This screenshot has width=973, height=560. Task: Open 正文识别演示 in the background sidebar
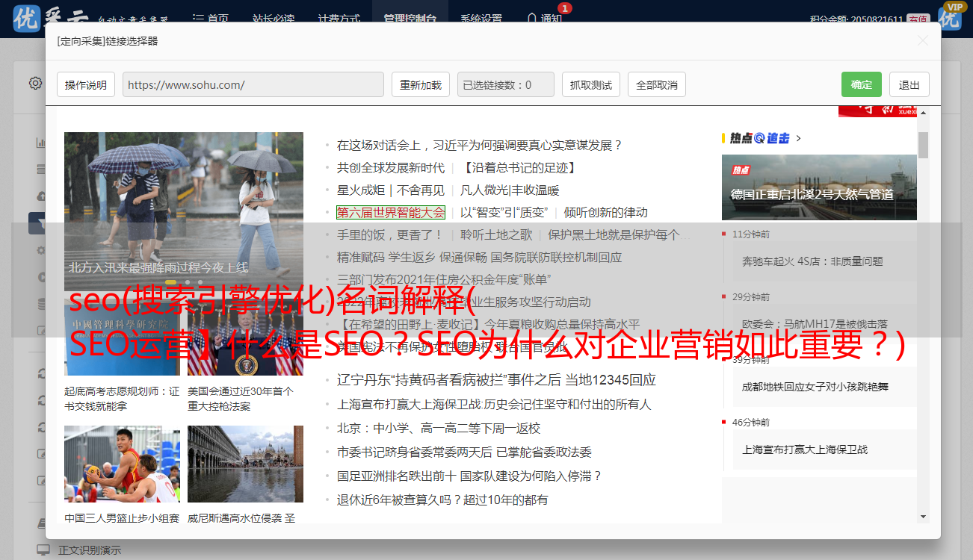(90, 550)
